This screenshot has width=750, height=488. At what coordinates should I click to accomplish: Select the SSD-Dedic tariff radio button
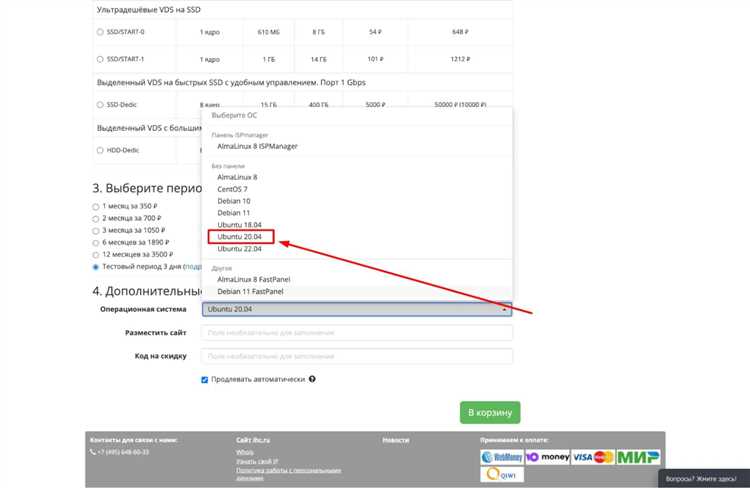[x=100, y=105]
